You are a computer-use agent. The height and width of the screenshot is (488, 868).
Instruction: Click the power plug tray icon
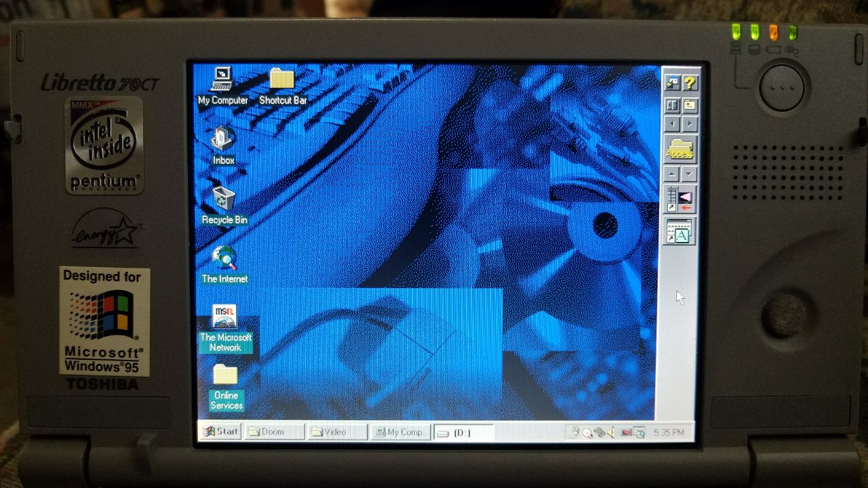(574, 432)
